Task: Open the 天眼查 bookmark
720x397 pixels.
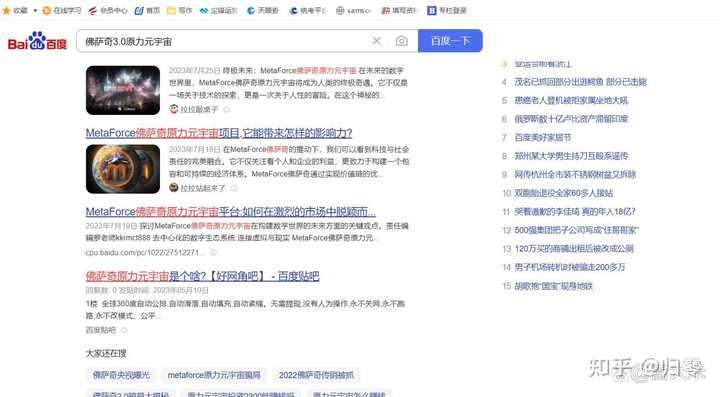Action: pyautogui.click(x=263, y=10)
